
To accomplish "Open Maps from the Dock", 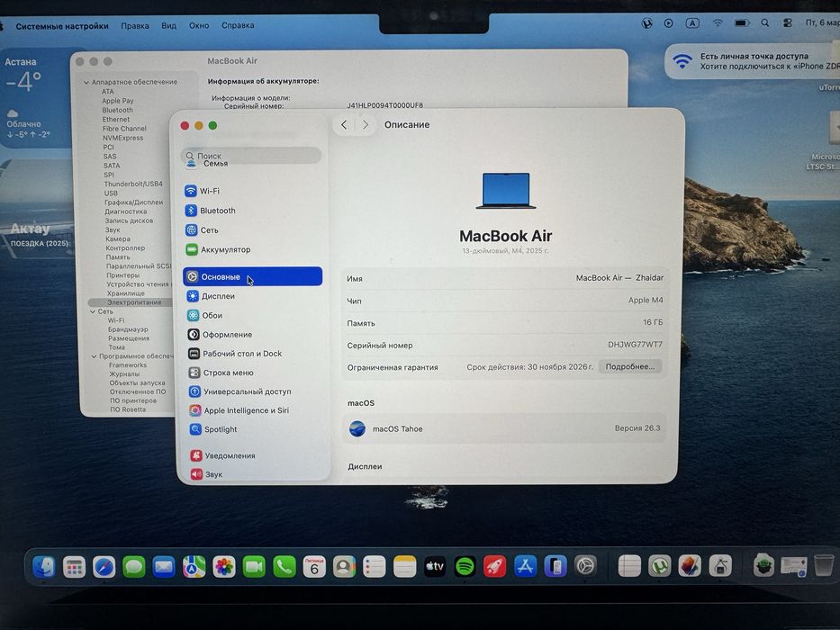I will point(194,566).
